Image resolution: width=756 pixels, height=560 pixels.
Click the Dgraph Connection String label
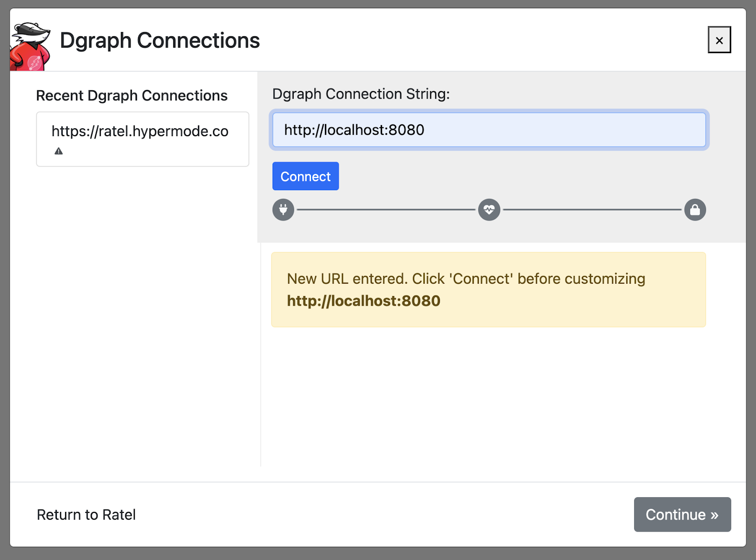[361, 94]
